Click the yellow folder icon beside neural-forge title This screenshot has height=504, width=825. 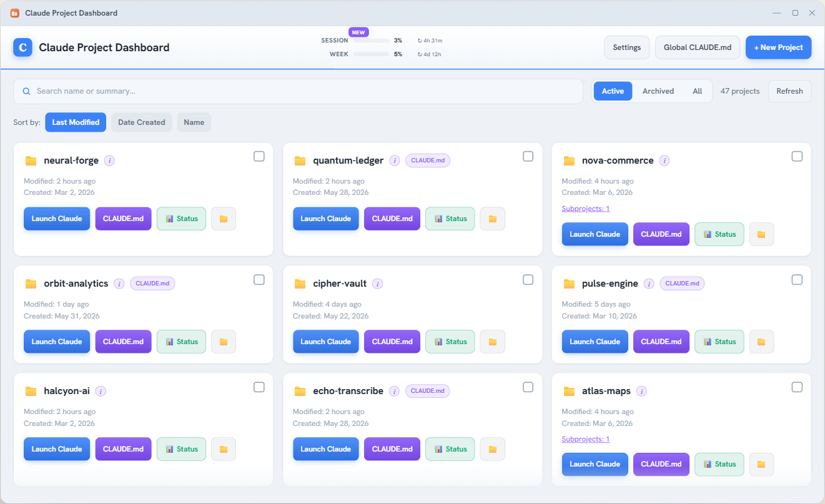click(x=31, y=161)
